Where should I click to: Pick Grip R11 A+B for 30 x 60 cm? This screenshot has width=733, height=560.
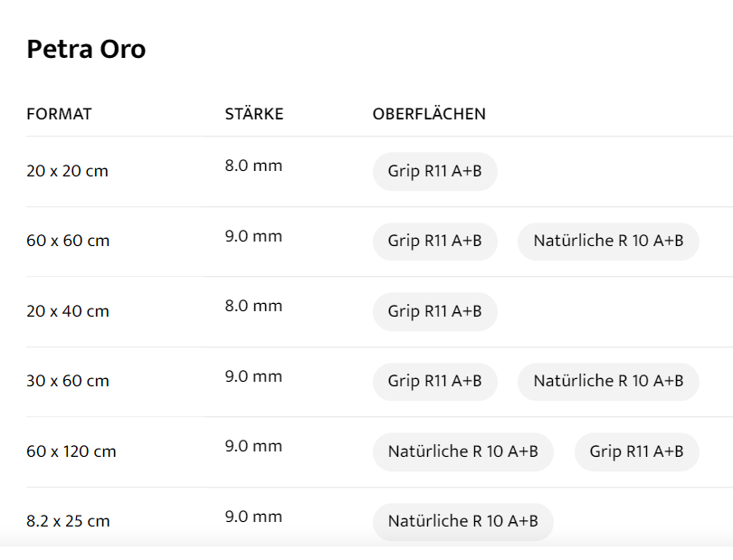(x=434, y=381)
